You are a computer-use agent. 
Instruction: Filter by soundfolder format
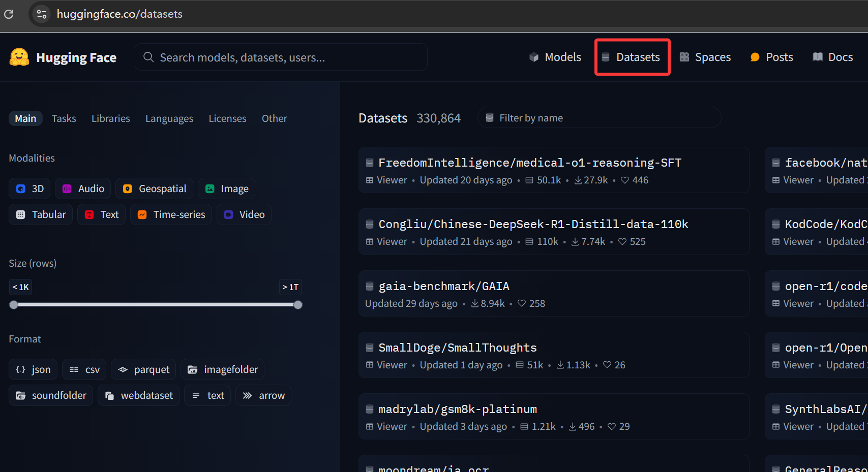tap(51, 395)
